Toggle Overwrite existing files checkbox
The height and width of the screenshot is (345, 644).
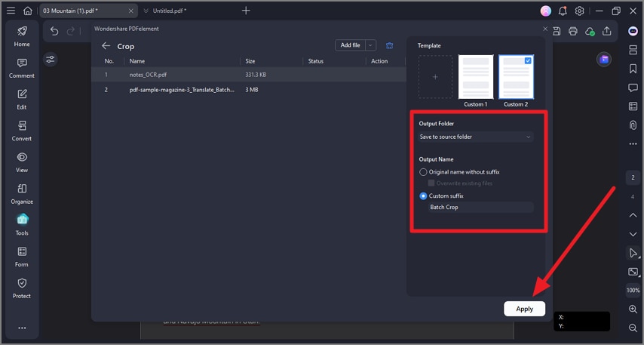click(x=431, y=183)
